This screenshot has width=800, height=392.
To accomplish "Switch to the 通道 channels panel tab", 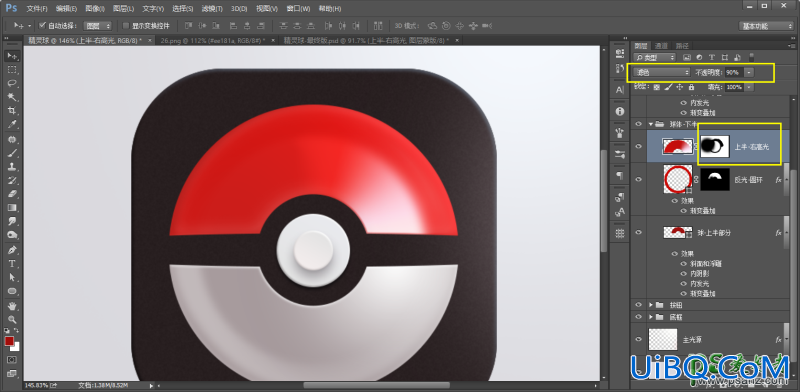I will pos(661,46).
